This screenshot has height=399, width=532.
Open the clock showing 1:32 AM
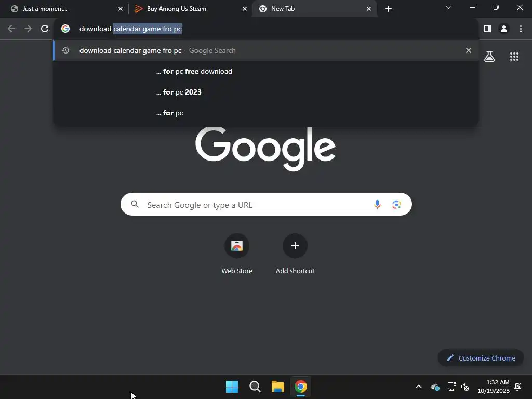click(494, 387)
